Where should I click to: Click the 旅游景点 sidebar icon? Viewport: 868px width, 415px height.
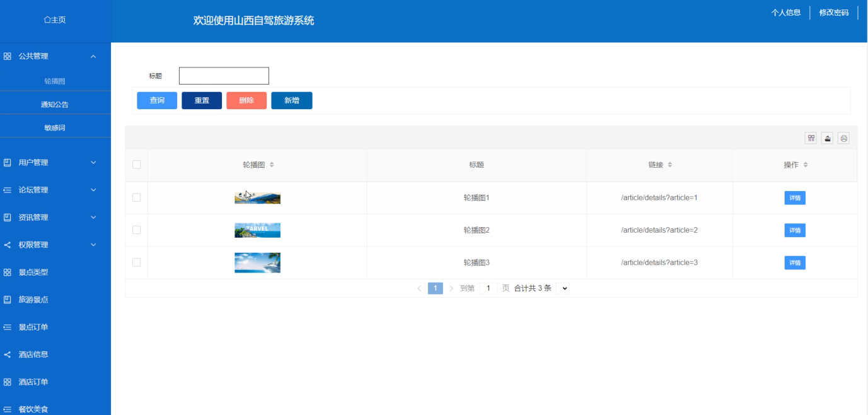point(8,300)
